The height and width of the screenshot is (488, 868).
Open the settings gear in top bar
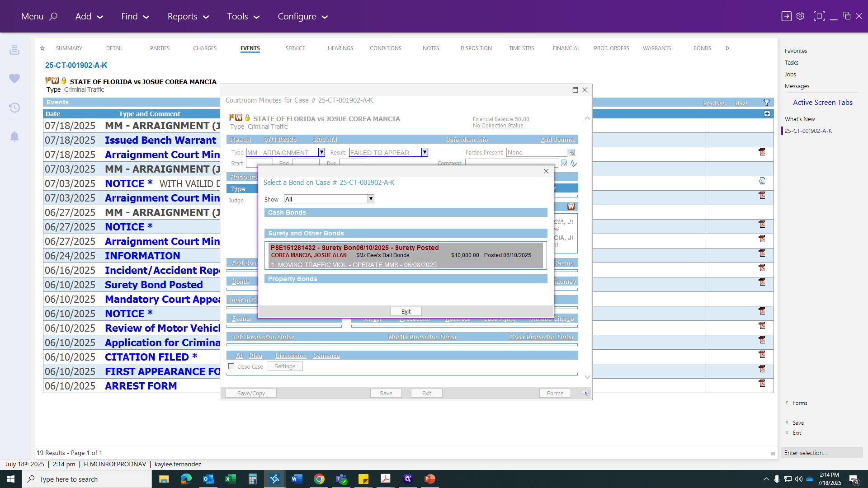coord(800,16)
